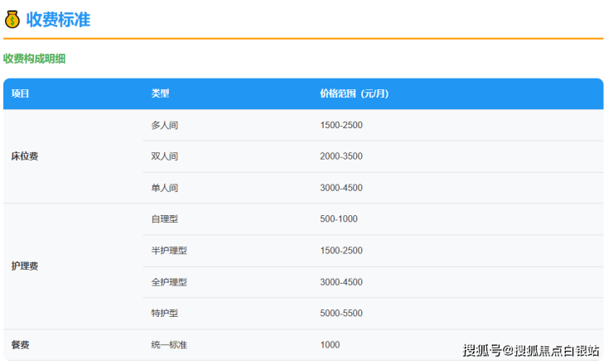Click the 全护理型 type cell
The width and height of the screenshot is (613, 364).
(x=169, y=282)
